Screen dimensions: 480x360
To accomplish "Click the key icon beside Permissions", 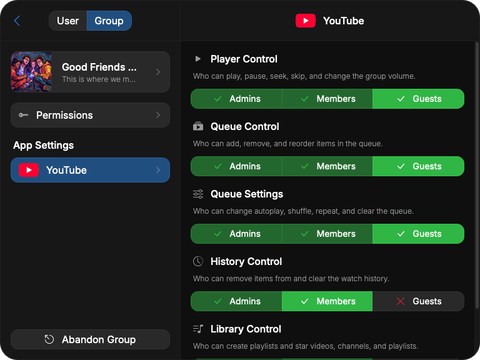I will (23, 115).
